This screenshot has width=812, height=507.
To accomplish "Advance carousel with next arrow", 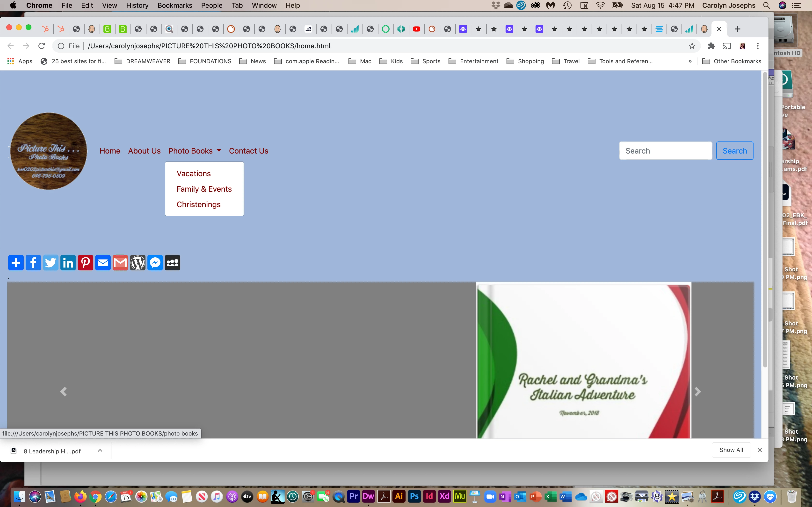I will pyautogui.click(x=698, y=391).
